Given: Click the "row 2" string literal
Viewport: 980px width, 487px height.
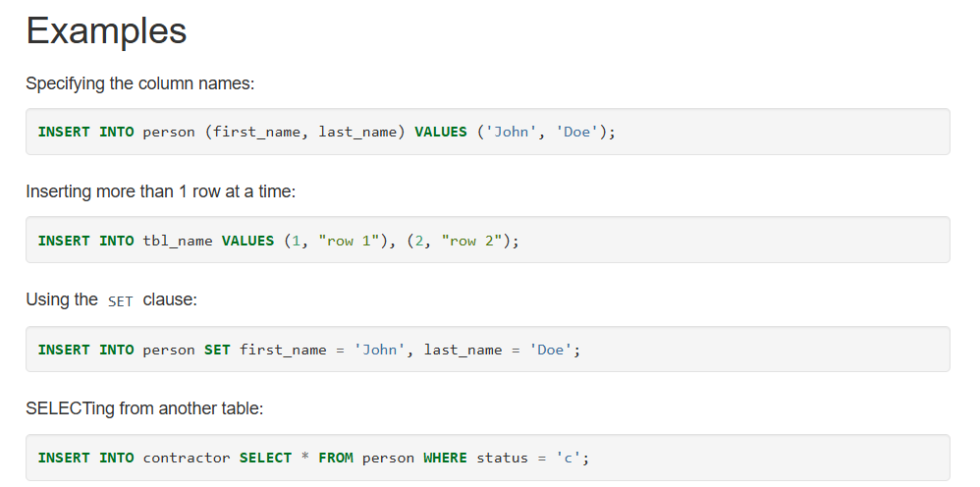Looking at the screenshot, I should [x=471, y=241].
